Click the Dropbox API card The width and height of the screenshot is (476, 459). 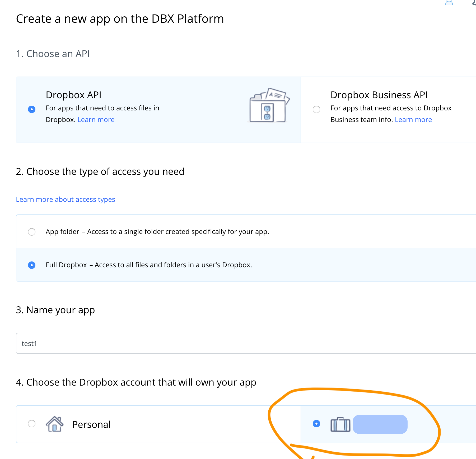tap(158, 110)
